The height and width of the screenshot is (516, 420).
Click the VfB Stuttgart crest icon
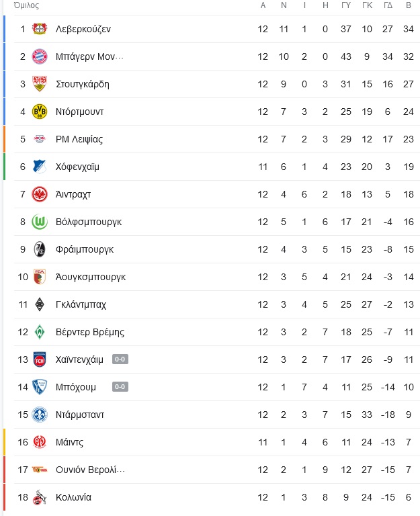[x=40, y=84]
